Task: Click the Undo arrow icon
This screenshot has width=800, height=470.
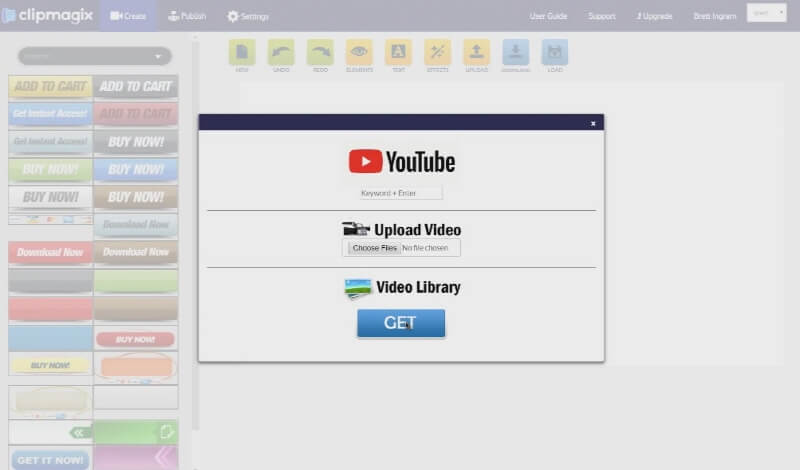Action: [x=281, y=52]
